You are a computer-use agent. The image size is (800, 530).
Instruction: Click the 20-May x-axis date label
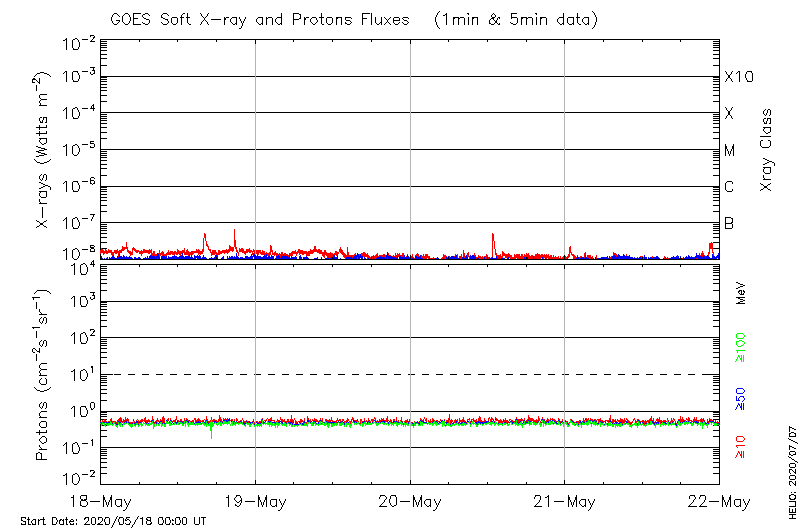point(410,501)
